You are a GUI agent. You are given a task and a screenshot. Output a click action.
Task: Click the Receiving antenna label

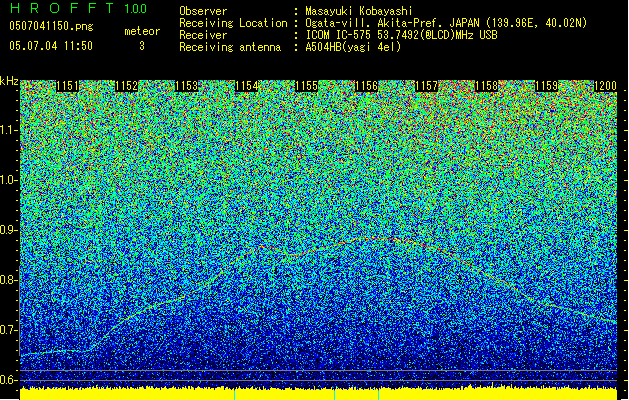[x=230, y=47]
